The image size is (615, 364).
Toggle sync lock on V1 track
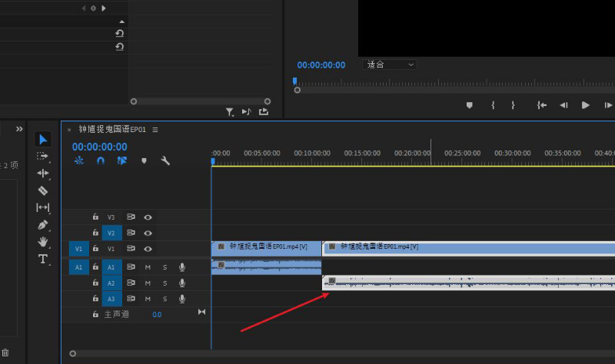click(131, 248)
